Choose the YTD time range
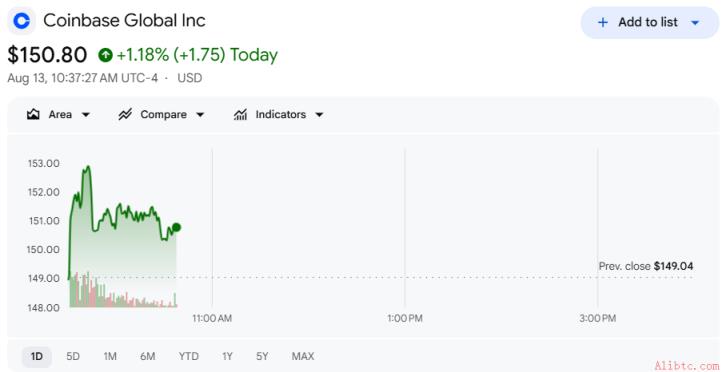The image size is (722, 372). pyautogui.click(x=189, y=356)
